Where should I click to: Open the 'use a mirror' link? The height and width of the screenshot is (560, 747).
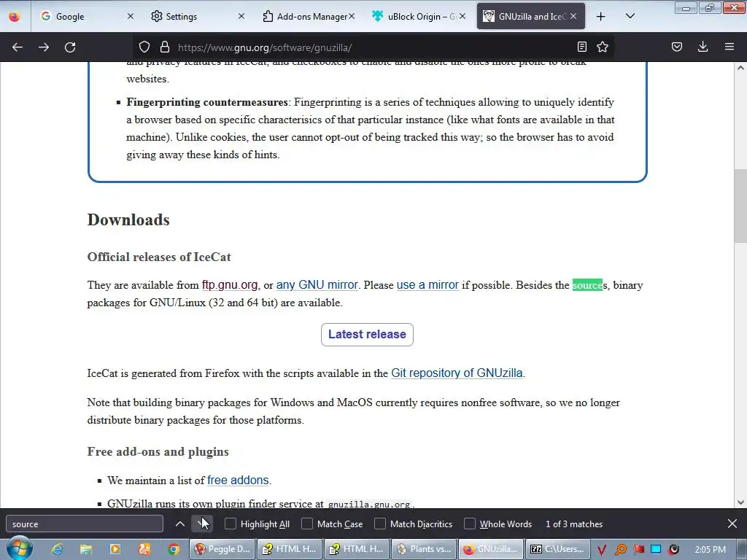coord(427,285)
